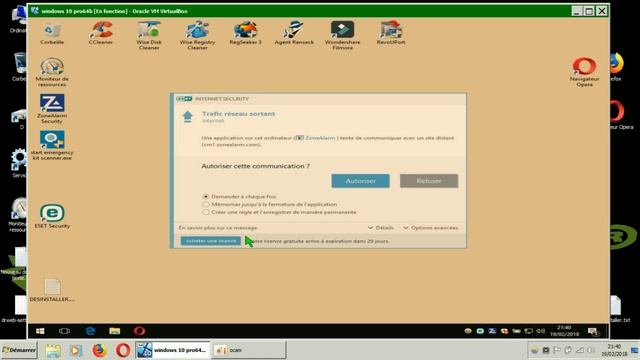Viewport: 640px width, 360px height.
Task: Open Task View in VM taskbar
Action: (64, 331)
